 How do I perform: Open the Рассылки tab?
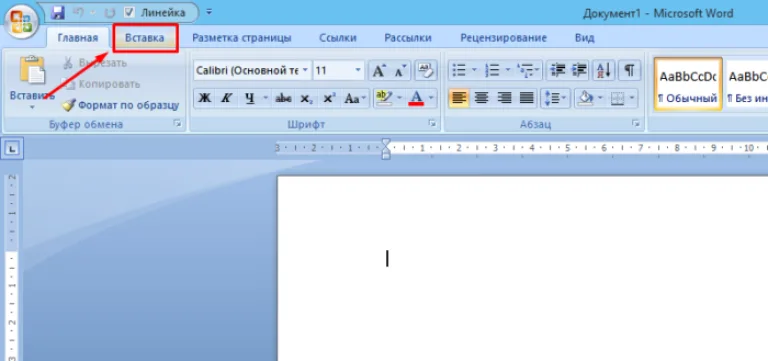(x=408, y=38)
